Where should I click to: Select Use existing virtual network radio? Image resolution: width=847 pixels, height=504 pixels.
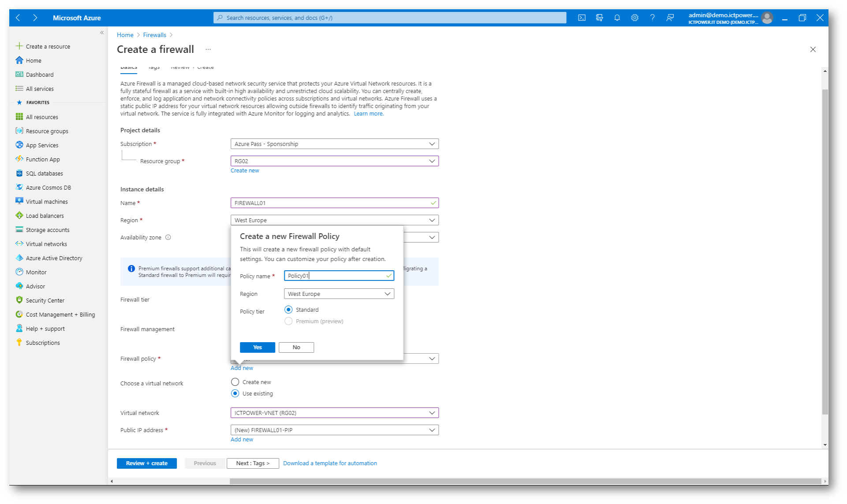point(235,394)
